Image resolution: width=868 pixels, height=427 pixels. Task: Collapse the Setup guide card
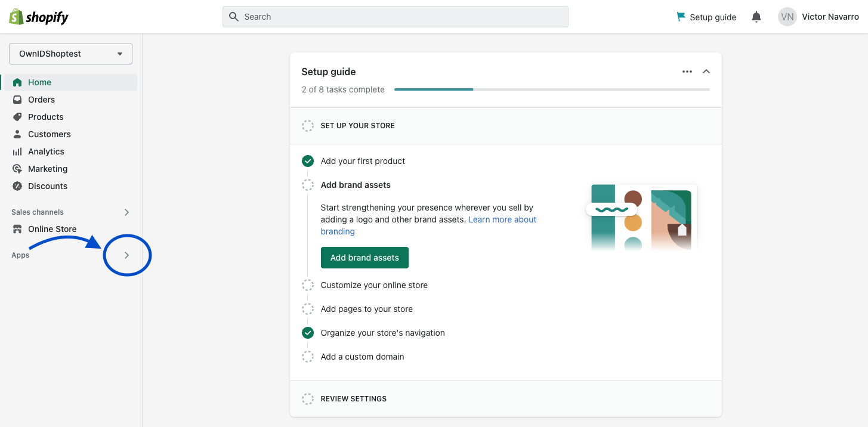[x=706, y=71]
